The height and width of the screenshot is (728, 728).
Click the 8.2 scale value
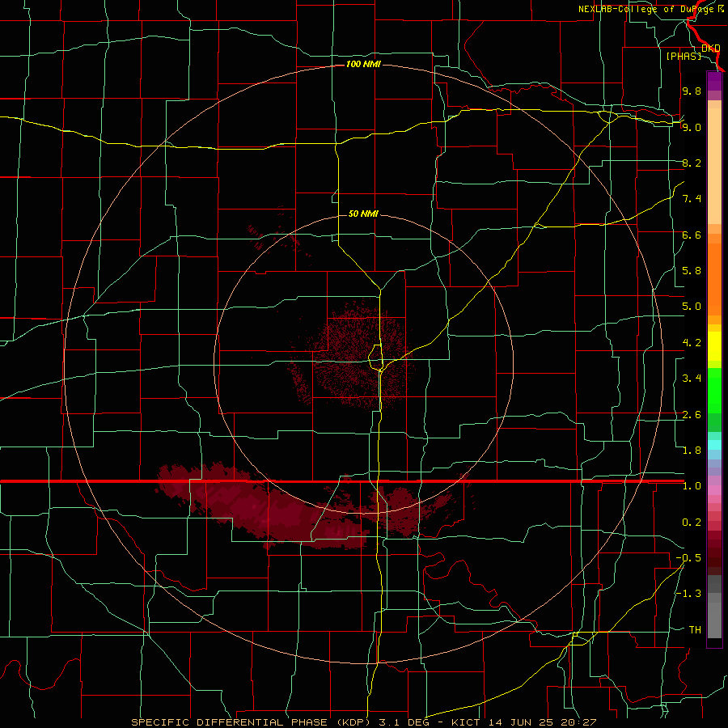point(692,163)
